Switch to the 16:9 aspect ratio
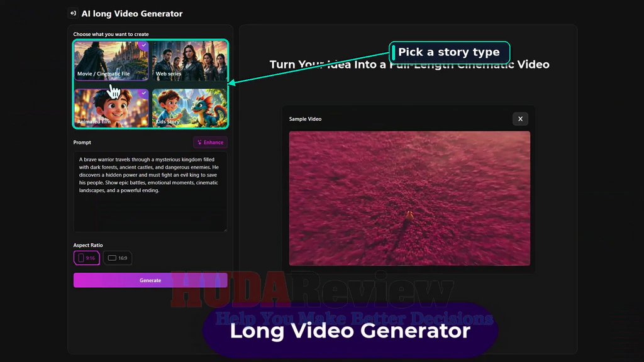The image size is (644, 362). coord(118,258)
